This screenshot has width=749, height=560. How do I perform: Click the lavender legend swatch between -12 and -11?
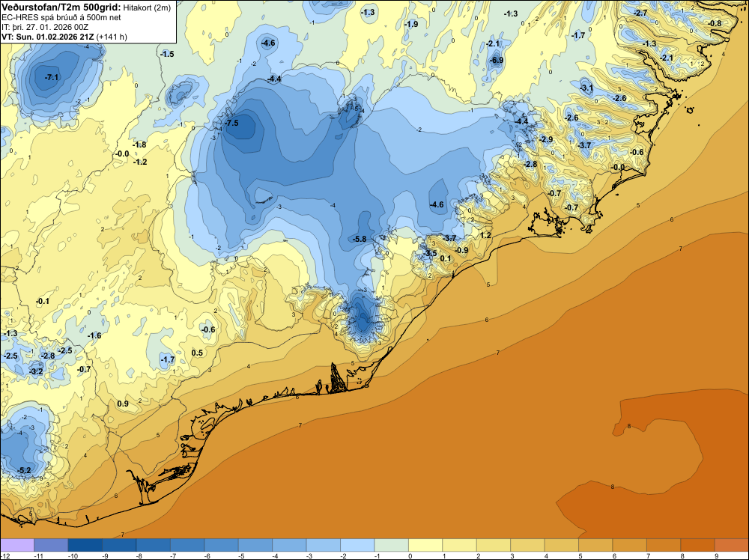[17, 545]
